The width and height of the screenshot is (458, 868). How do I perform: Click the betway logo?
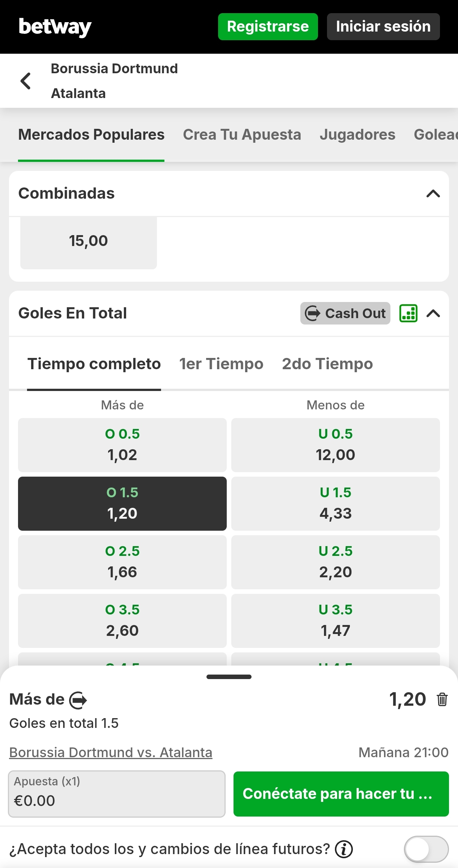[55, 27]
